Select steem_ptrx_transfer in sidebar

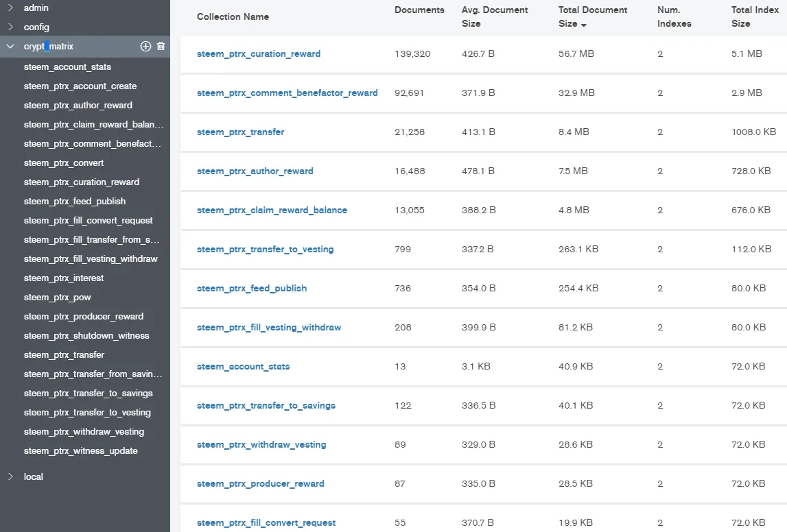pos(64,355)
